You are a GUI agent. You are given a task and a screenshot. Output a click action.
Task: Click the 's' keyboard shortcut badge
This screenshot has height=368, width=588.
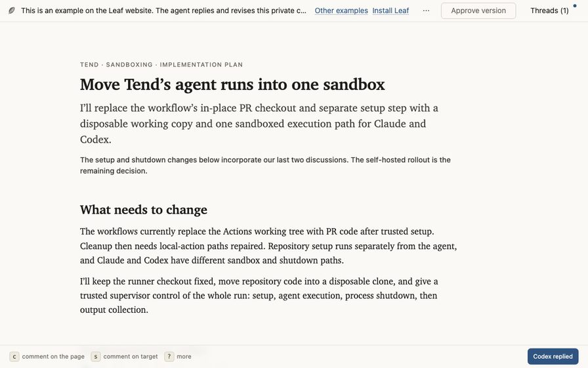tap(96, 356)
